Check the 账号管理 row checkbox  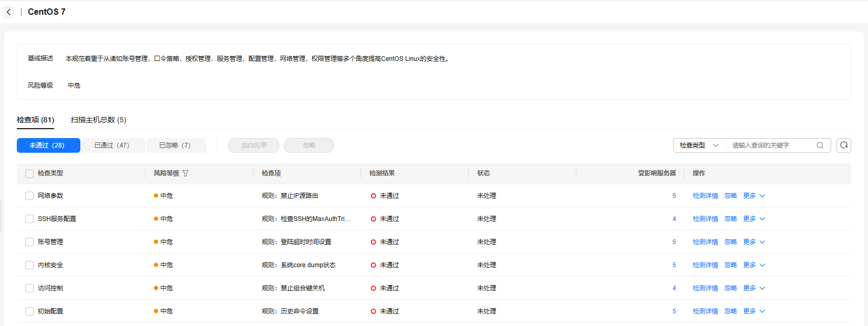[29, 242]
